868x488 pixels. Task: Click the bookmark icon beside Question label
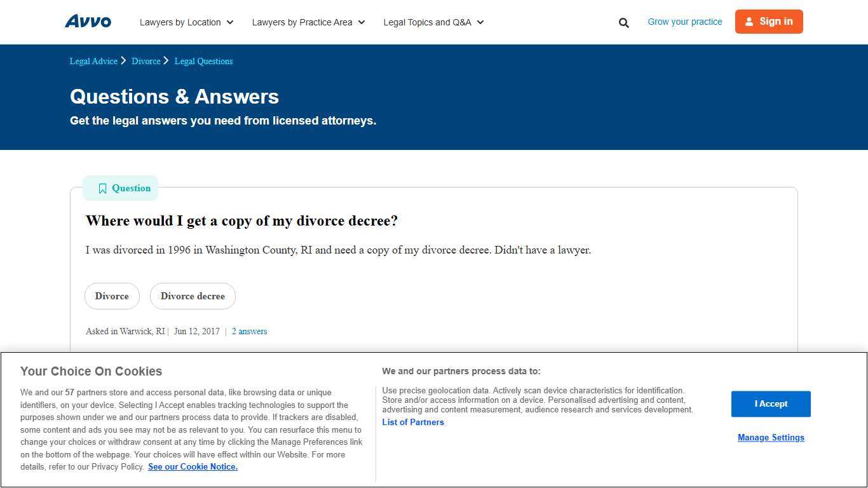pos(102,188)
